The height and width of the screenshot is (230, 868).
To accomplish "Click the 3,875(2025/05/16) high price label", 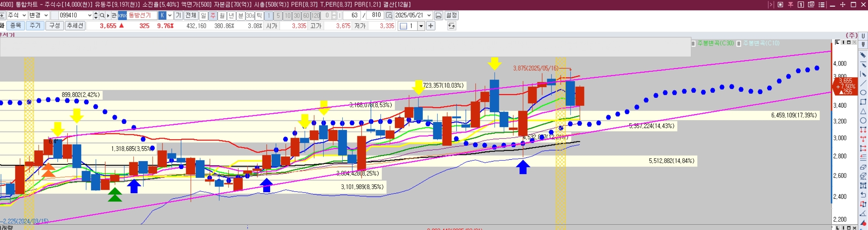I will click(x=536, y=68).
